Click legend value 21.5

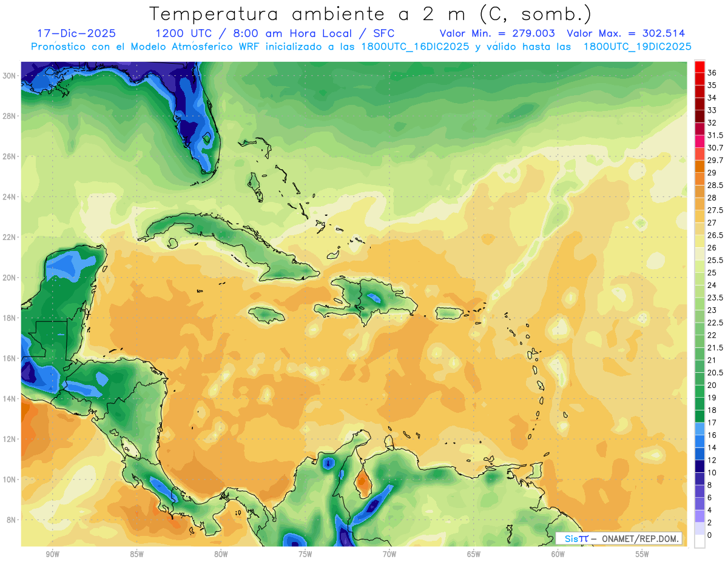point(715,347)
